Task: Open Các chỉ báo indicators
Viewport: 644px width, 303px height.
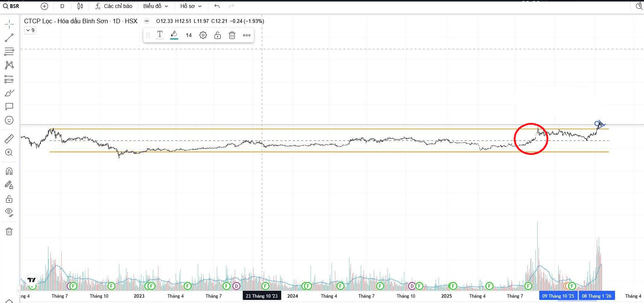Action: (114, 6)
